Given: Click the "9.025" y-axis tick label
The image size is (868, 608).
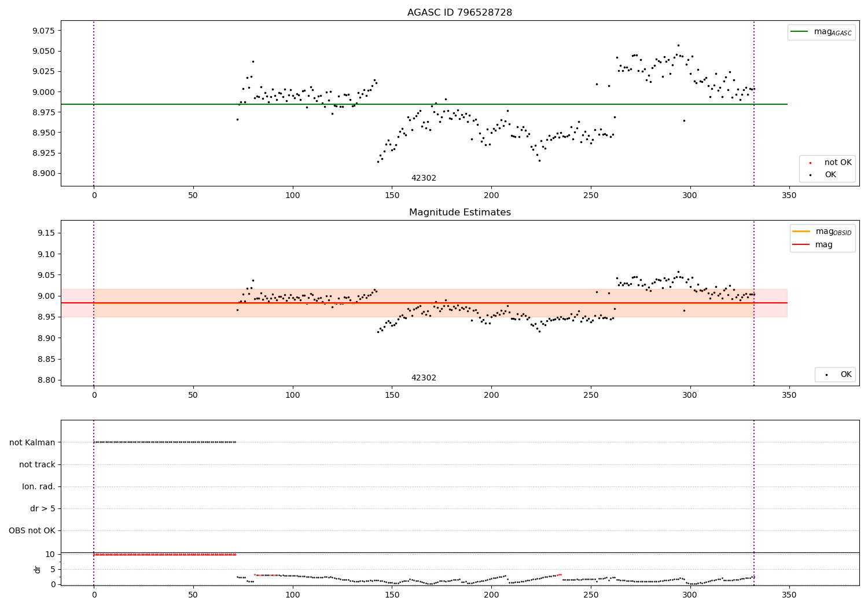Looking at the screenshot, I should 43,71.
